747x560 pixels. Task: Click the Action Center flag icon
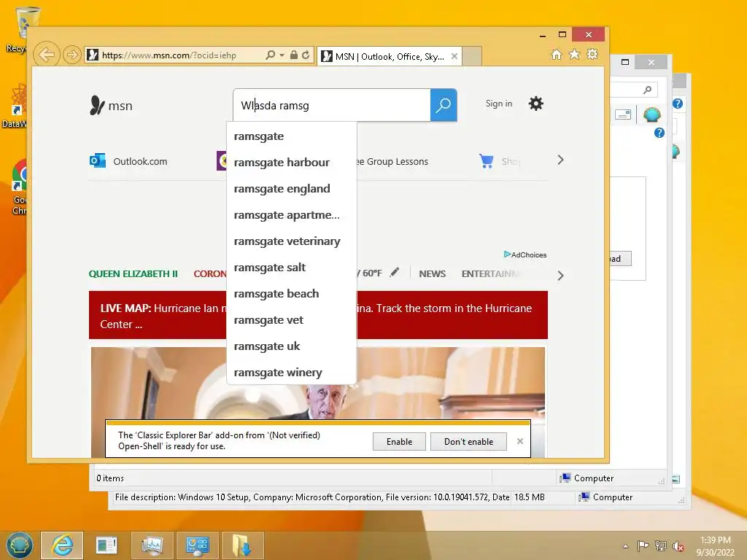tap(643, 545)
